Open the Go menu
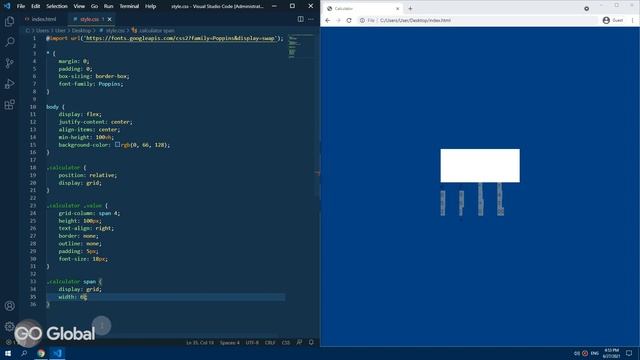This screenshot has width=640, height=360. click(x=94, y=6)
